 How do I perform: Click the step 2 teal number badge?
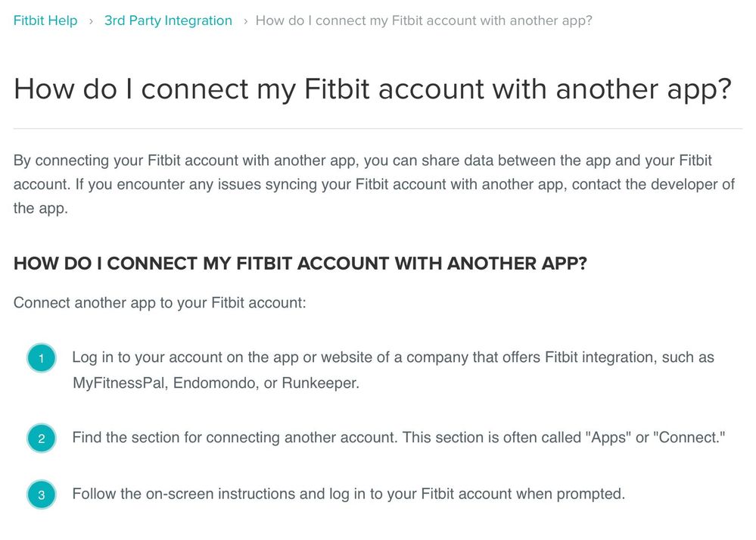coord(42,439)
